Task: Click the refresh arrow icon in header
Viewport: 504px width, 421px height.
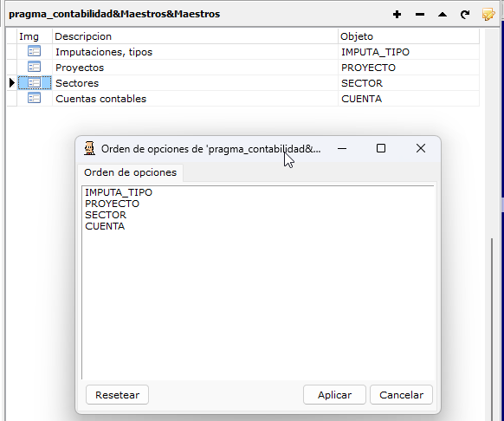Action: click(465, 15)
